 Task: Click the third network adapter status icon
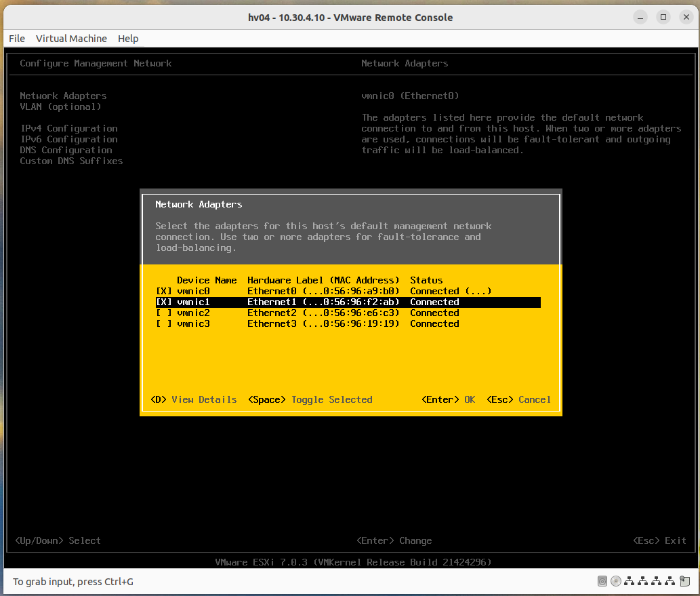pos(656,581)
